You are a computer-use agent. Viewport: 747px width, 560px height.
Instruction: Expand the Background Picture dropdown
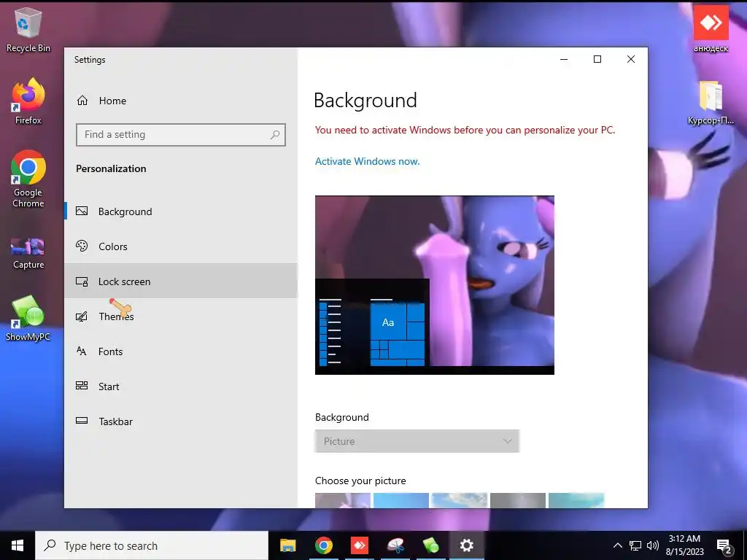[417, 441]
